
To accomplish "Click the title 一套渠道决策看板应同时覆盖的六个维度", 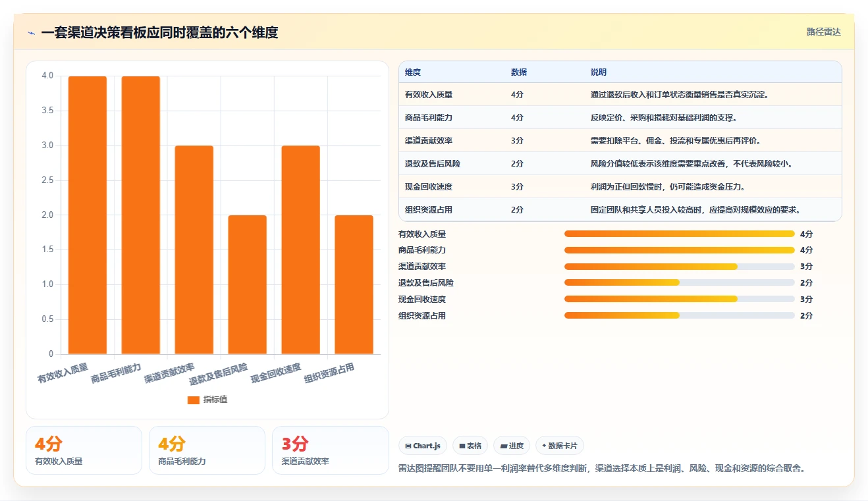I will pyautogui.click(x=159, y=32).
